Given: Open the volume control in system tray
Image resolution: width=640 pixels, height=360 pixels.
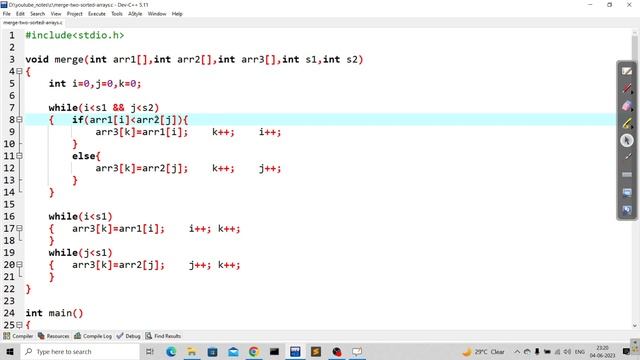Looking at the screenshot, I should pyautogui.click(x=567, y=351).
